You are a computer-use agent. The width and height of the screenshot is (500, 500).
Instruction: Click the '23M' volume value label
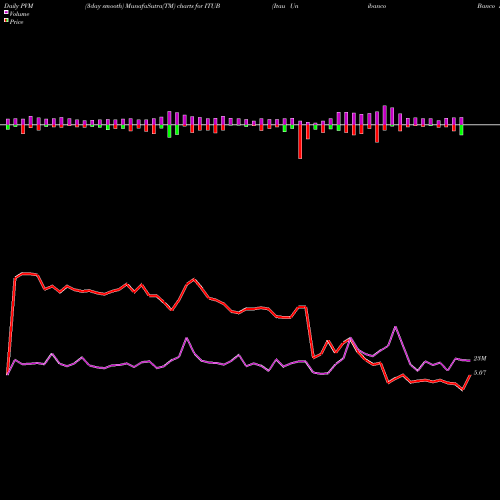480,359
